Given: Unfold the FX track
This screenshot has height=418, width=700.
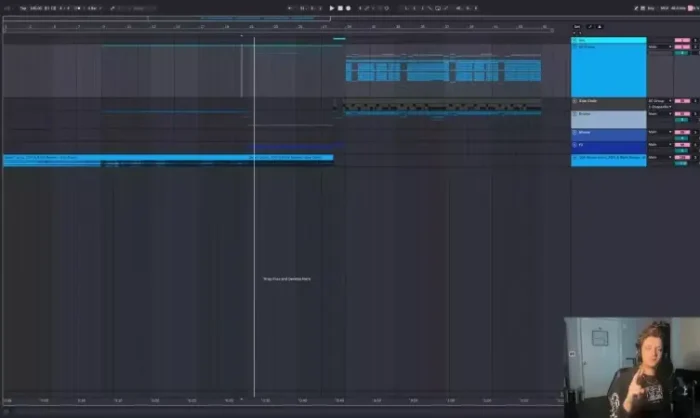Looking at the screenshot, I should pos(576,145).
